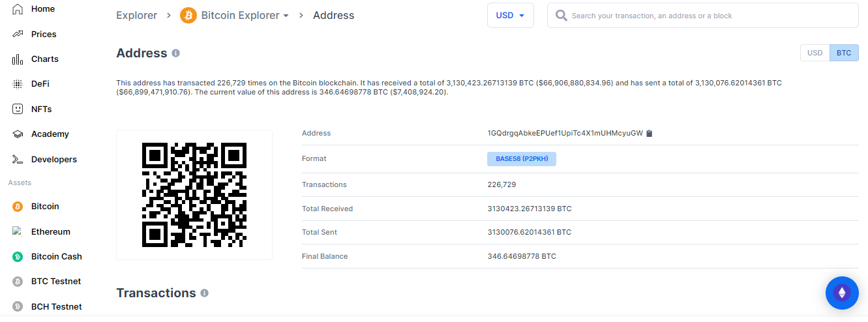Click the info icon beside Address heading
Image resolution: width=868 pixels, height=322 pixels.
pyautogui.click(x=176, y=53)
